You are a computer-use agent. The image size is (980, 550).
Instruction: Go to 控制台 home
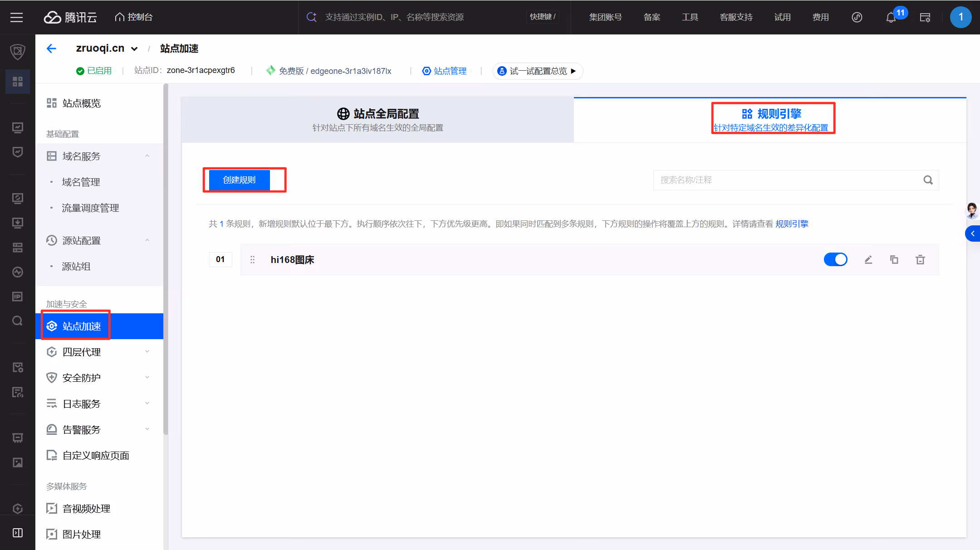(134, 17)
